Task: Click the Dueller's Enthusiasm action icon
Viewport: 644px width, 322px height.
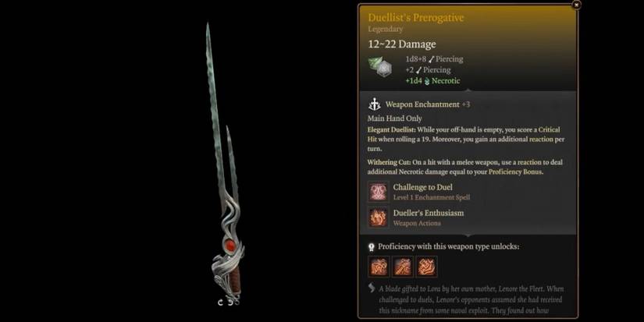Action: [x=378, y=218]
